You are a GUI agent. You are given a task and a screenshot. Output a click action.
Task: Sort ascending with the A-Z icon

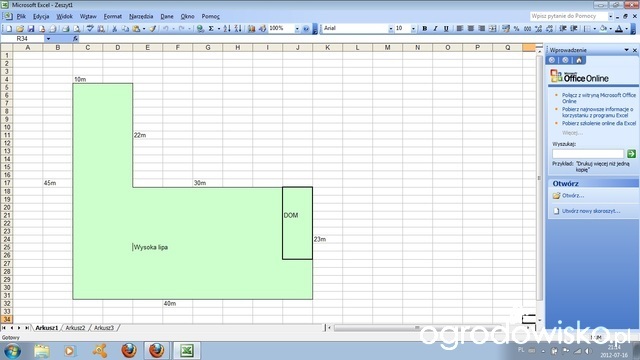pyautogui.click(x=227, y=29)
